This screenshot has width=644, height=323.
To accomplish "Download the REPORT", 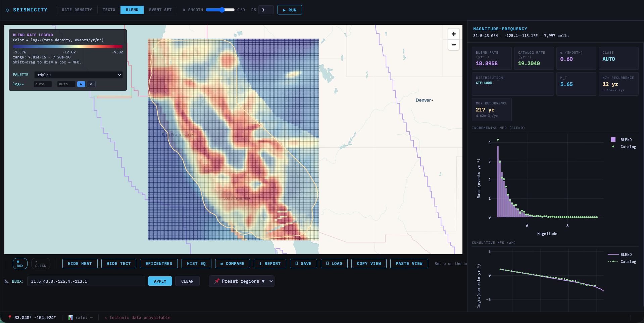I will [x=270, y=264].
